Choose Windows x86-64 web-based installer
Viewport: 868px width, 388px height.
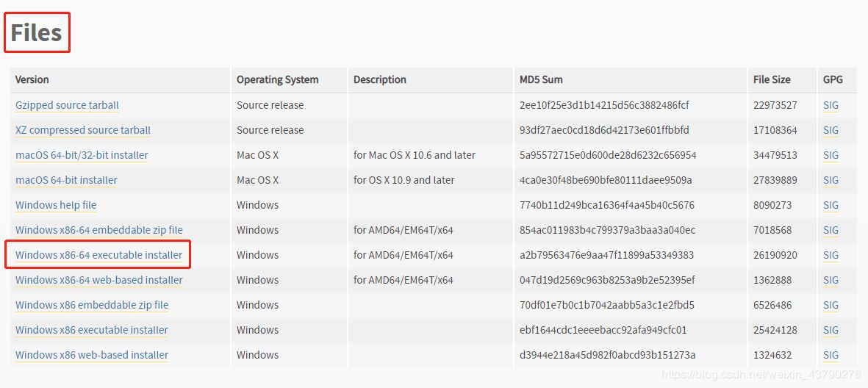click(99, 280)
